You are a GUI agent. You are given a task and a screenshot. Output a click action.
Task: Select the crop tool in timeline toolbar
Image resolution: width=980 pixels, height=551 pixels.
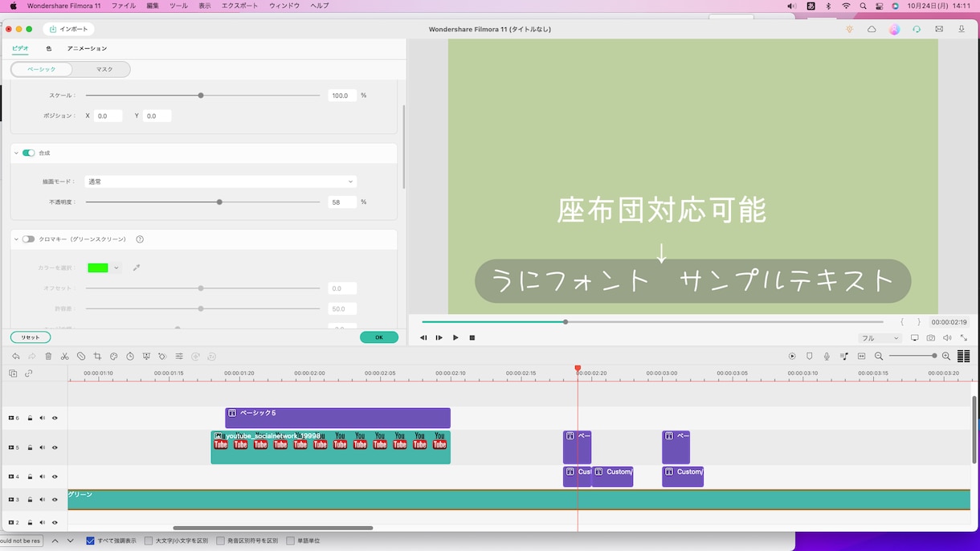click(x=97, y=357)
